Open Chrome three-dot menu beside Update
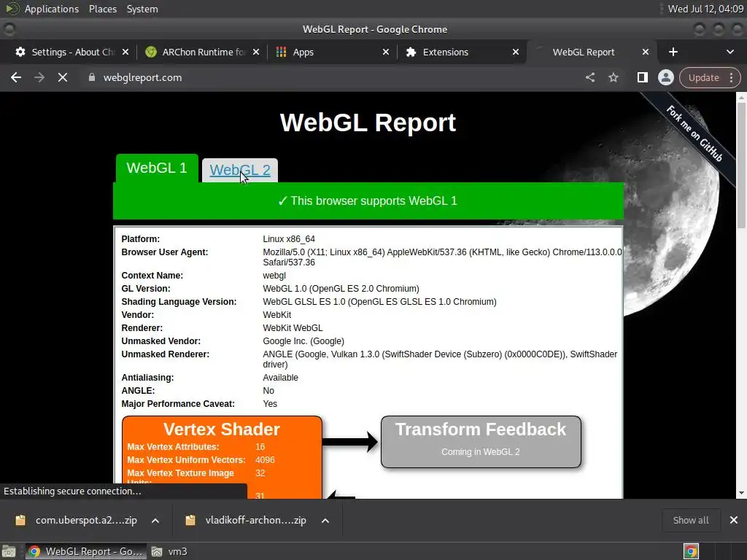The height and width of the screenshot is (560, 747). click(x=731, y=77)
